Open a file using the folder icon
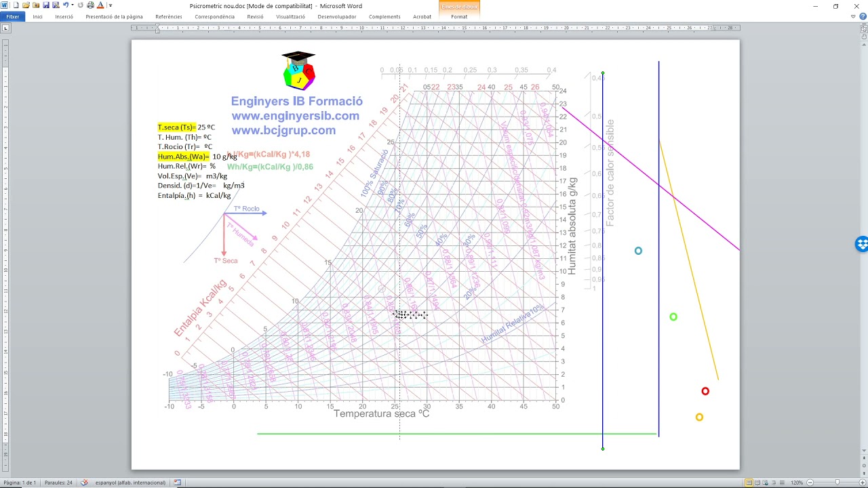The height and width of the screenshot is (488, 868). coord(26,5)
